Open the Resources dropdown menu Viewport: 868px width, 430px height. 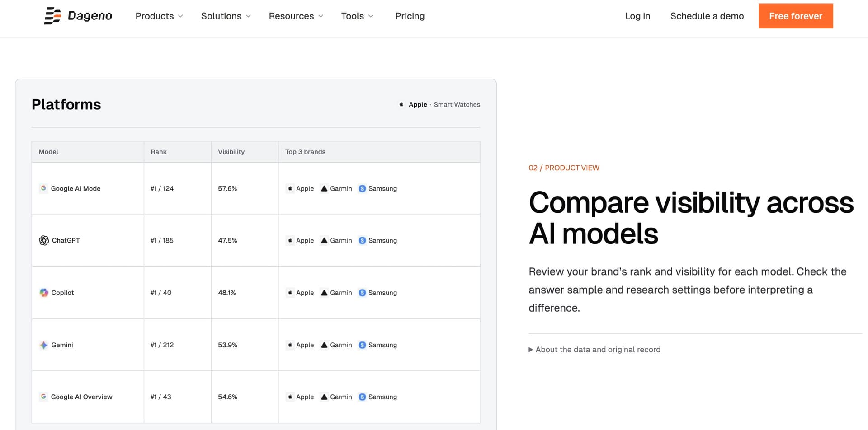296,16
